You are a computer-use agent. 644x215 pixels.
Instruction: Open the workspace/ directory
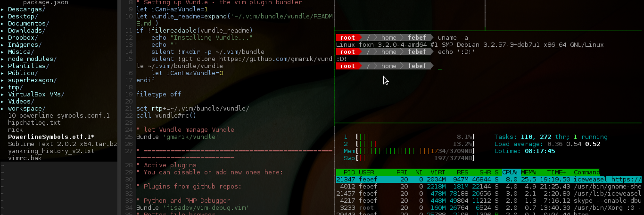tap(26, 108)
